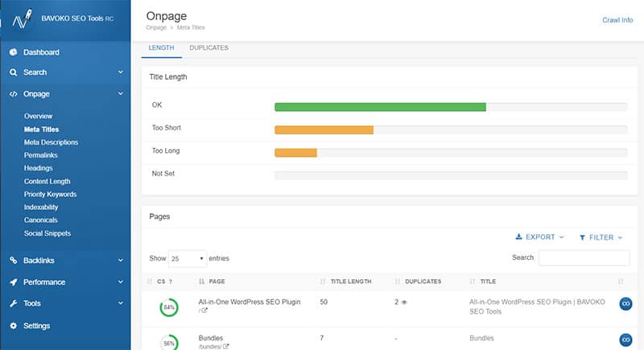Select the Length tab
The width and height of the screenshot is (644, 350).
click(161, 48)
